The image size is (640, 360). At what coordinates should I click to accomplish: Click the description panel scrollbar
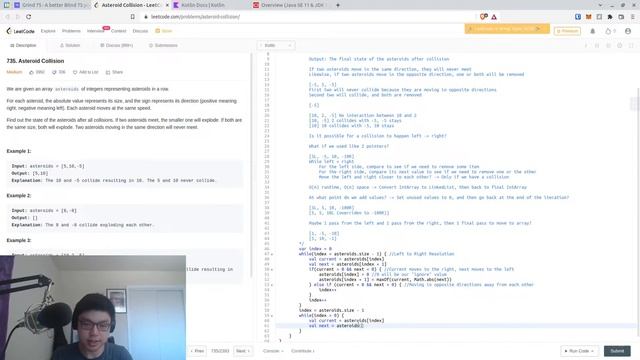coord(250,165)
